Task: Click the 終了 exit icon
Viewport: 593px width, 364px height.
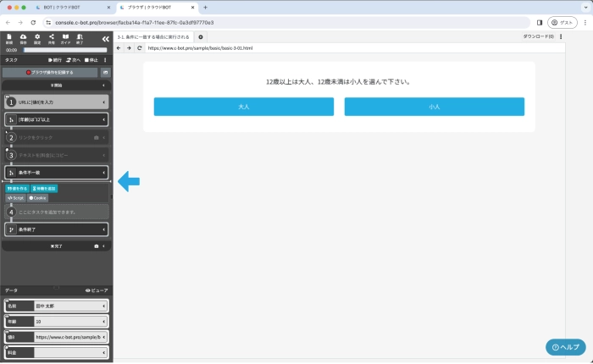Action: (80, 39)
